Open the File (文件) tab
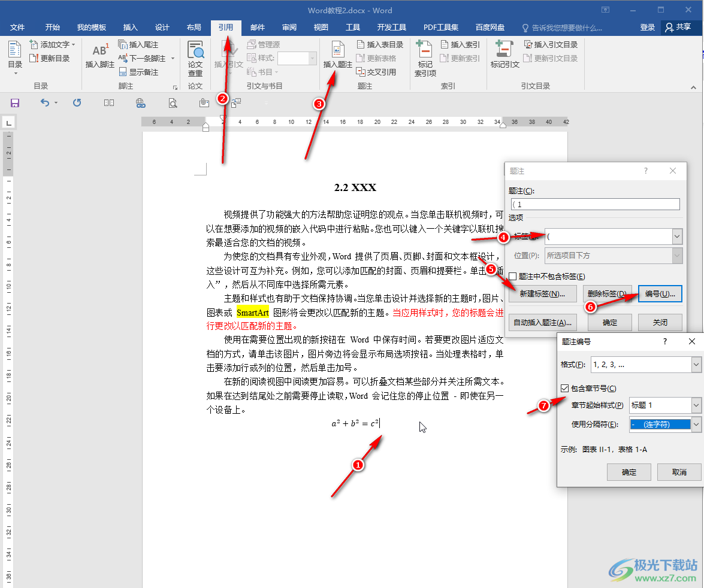Viewport: 704px width, 588px height. [x=17, y=28]
